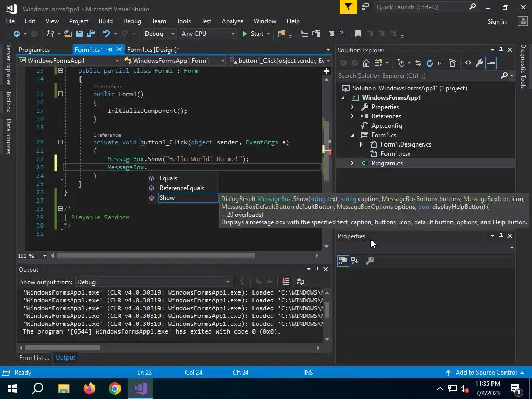
Task: Toggle Show All Files in Solution Explorer
Action: [453, 63]
